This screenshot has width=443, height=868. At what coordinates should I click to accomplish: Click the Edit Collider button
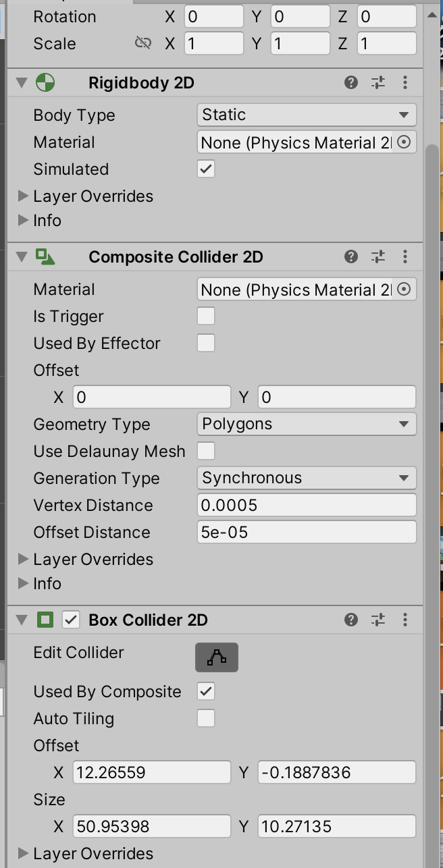point(216,657)
